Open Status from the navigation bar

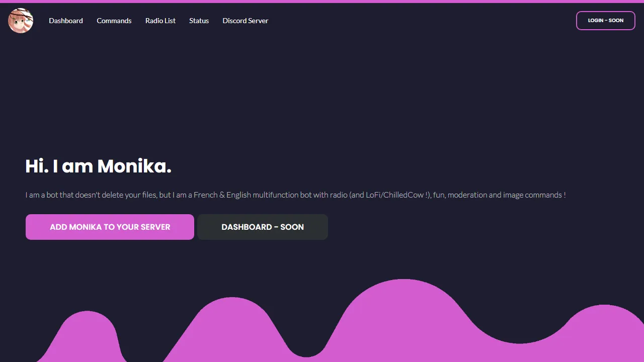click(x=199, y=21)
